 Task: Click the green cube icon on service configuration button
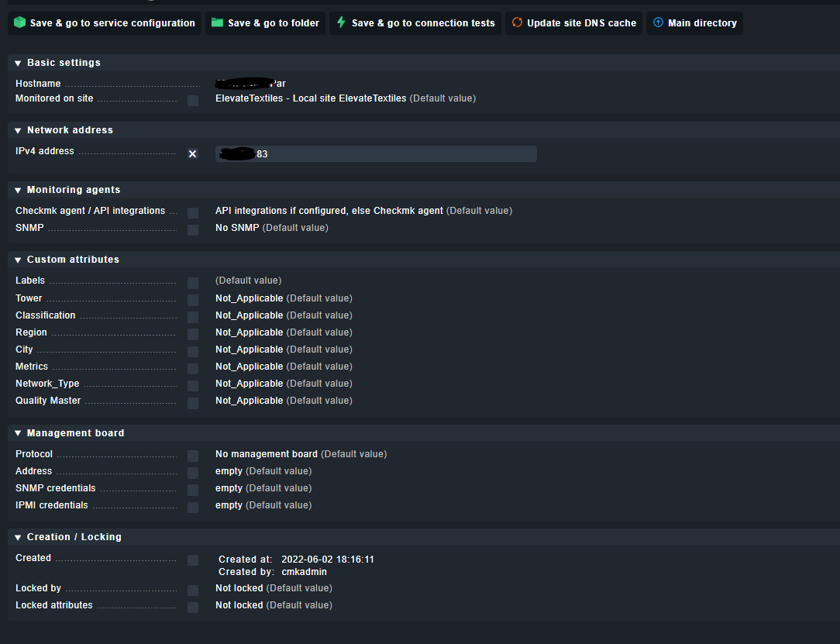click(21, 23)
